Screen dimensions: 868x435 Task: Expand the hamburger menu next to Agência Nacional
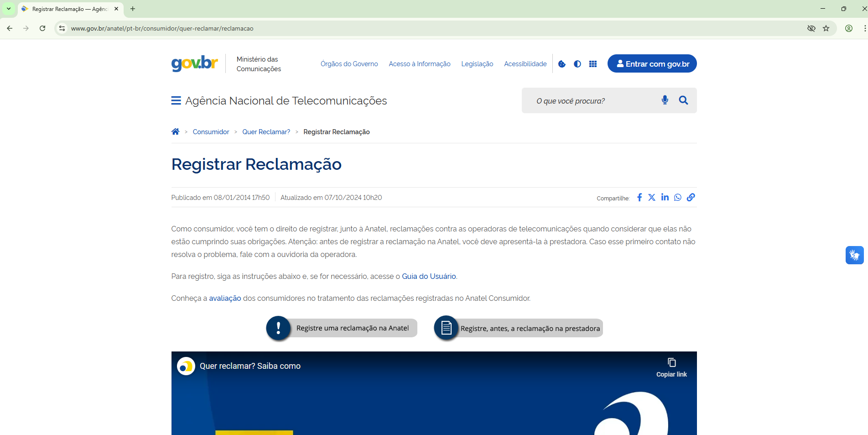click(176, 100)
